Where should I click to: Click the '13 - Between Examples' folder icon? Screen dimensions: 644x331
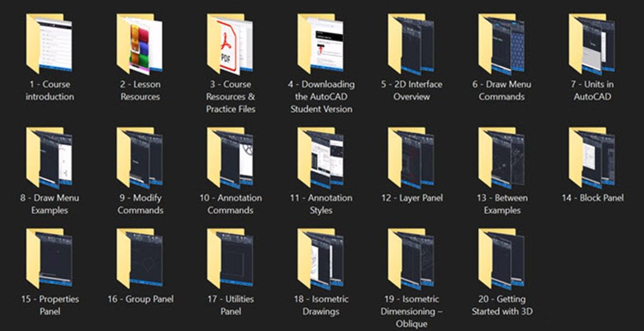click(501, 157)
